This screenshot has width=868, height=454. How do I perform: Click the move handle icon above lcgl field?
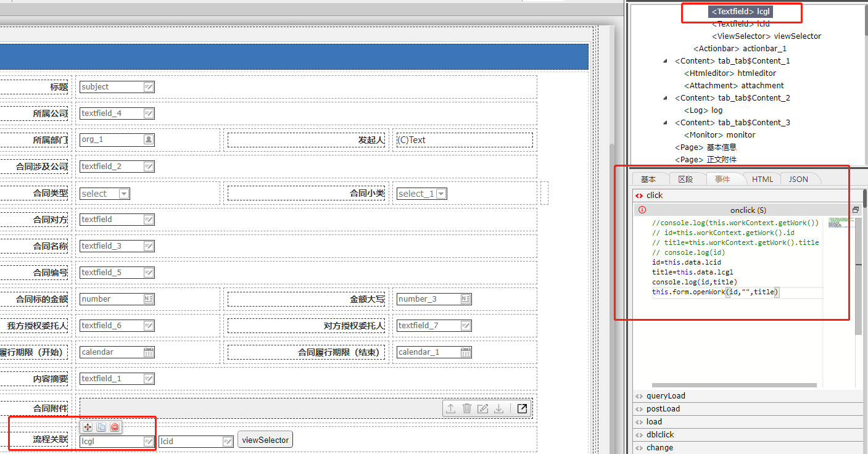point(88,427)
